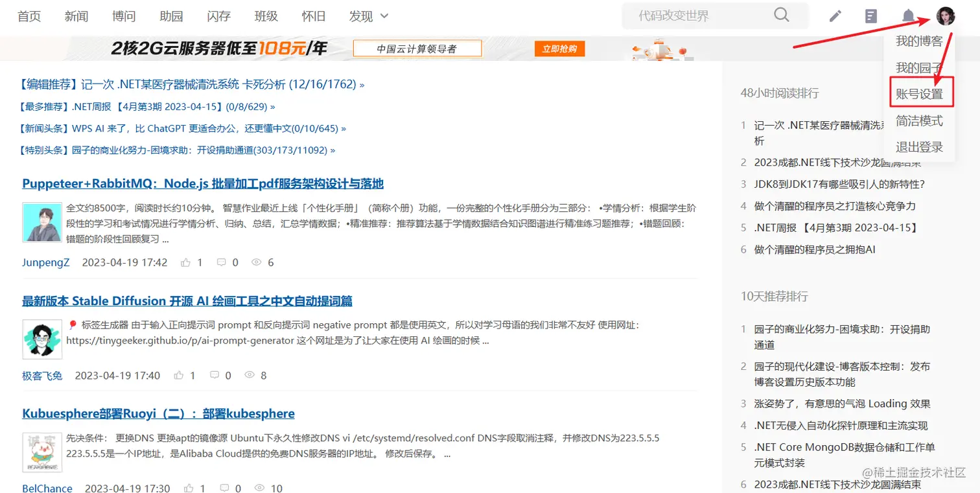Viewport: 980px width, 493px height.
Task: Click 极客飞兔's profile picture
Action: [x=41, y=338]
